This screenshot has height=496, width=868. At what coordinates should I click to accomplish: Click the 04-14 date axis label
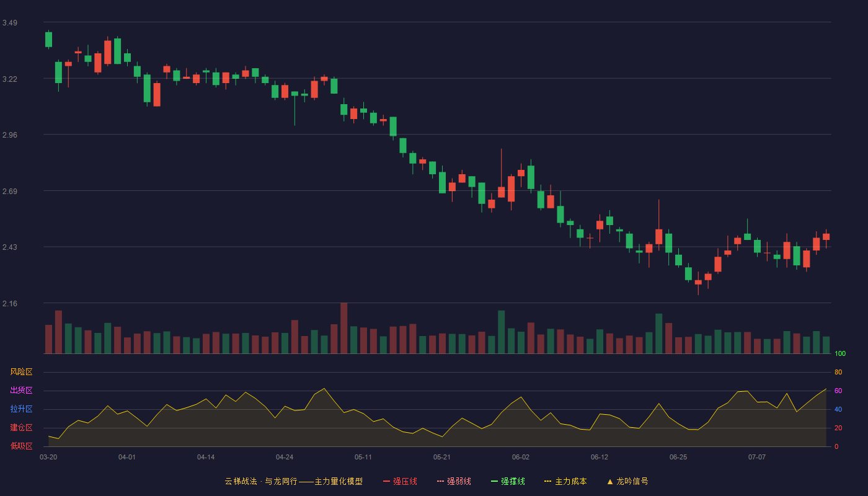[206, 457]
